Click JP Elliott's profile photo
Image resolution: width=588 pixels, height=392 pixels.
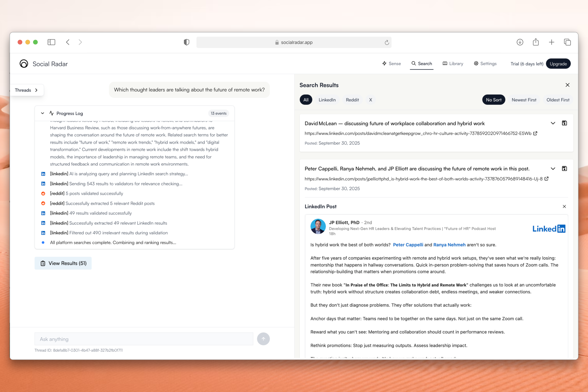tap(318, 227)
